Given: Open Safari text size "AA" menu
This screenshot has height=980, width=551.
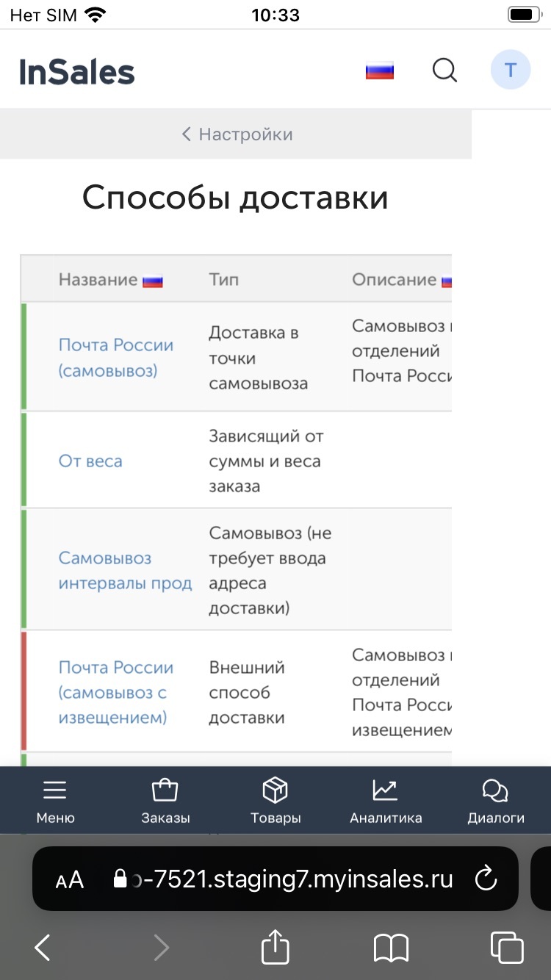Looking at the screenshot, I should [70, 879].
